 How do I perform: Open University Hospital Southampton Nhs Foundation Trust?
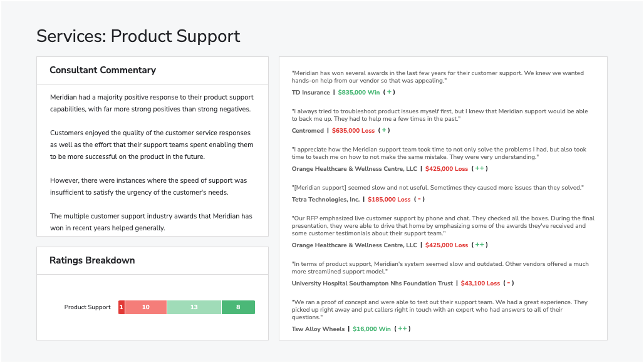pos(372,284)
